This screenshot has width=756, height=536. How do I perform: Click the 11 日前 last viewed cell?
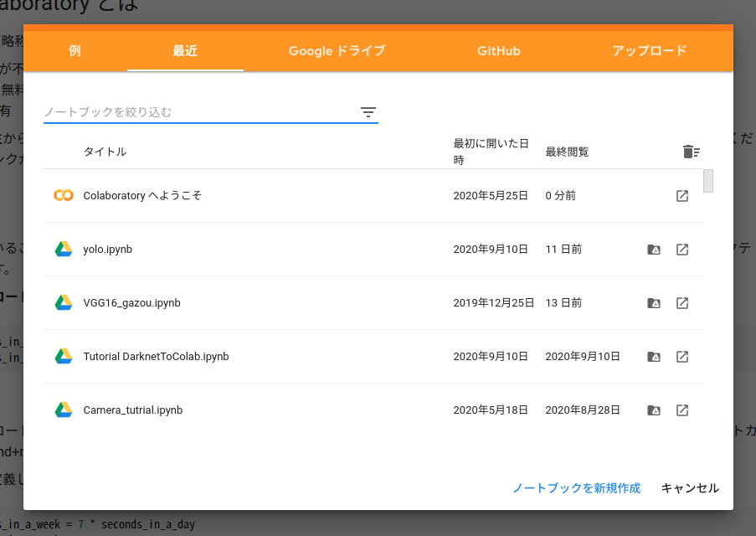tap(563, 249)
